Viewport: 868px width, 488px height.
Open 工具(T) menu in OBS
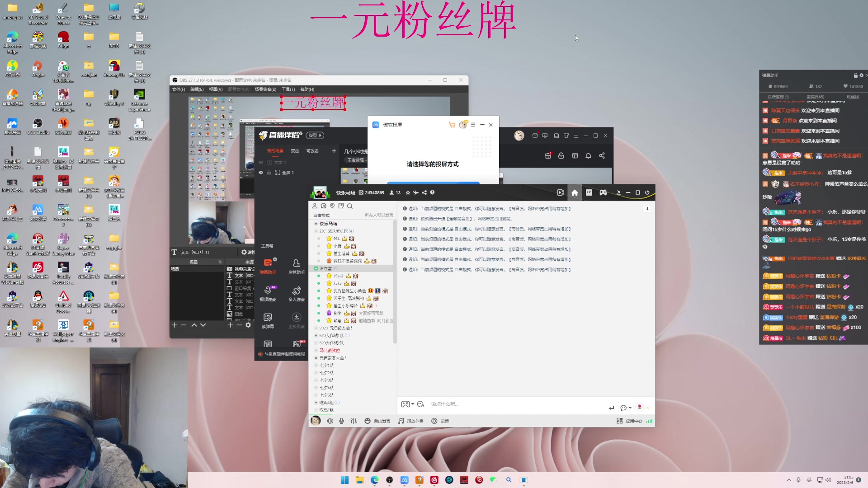[x=288, y=89]
